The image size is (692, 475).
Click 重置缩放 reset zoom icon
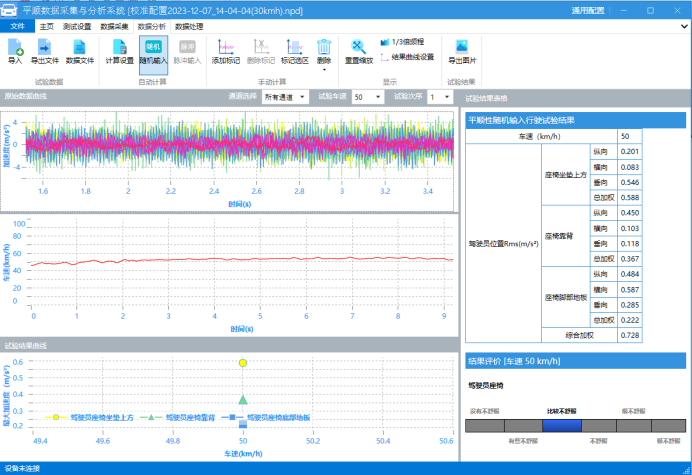coord(359,52)
